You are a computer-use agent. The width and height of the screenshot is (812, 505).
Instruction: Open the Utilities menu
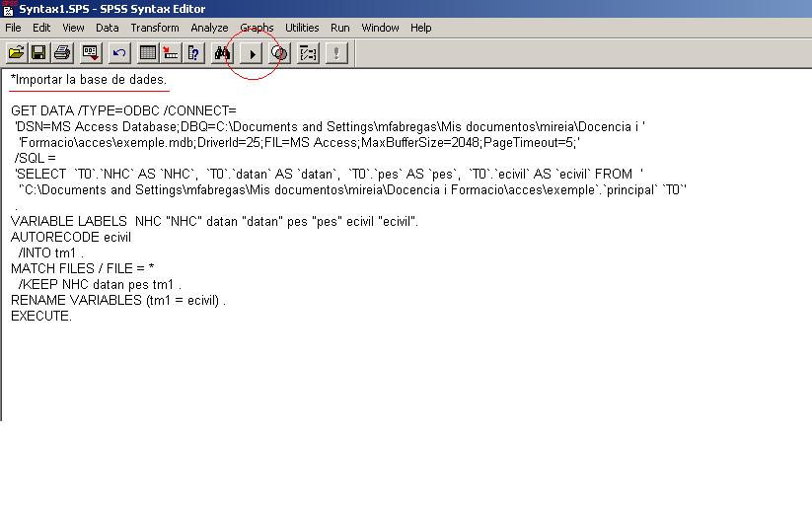[302, 28]
